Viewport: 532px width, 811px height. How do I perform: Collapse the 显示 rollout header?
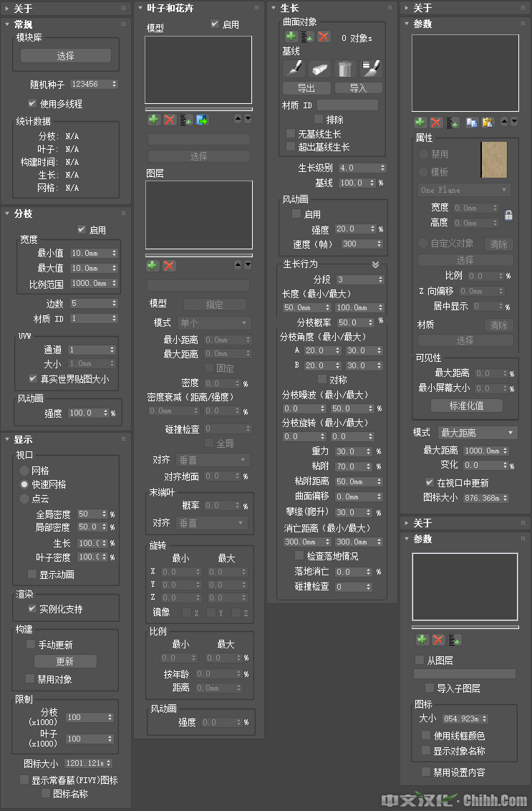[x=23, y=439]
